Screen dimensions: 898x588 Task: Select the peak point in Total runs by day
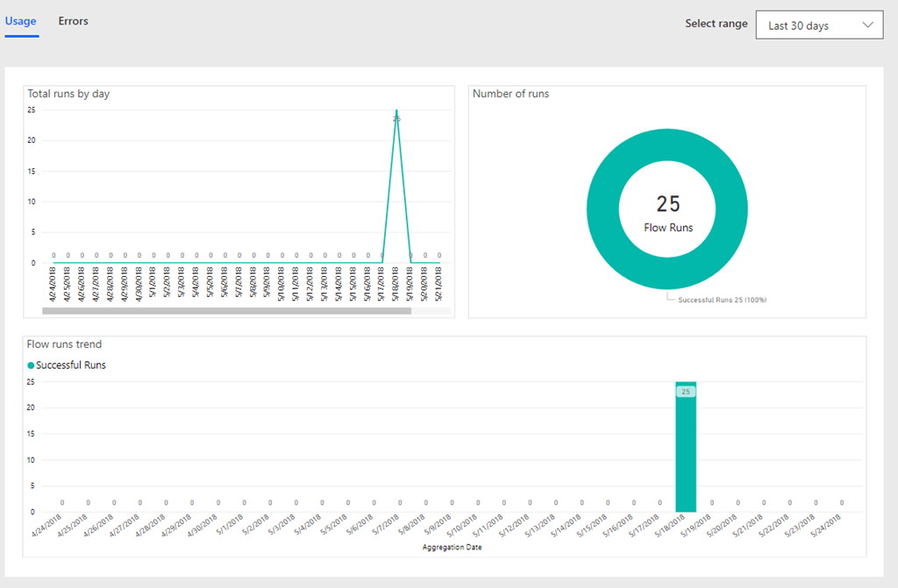[396, 112]
